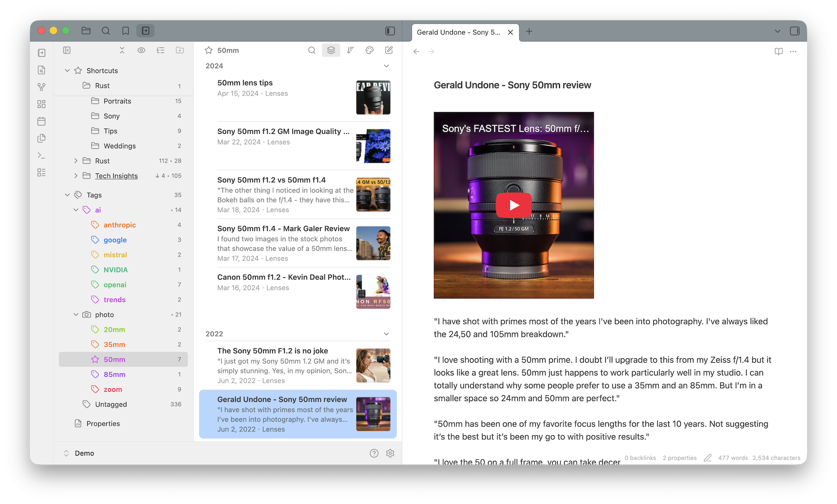Collapse all items with the arrows icon
The width and height of the screenshot is (837, 504).
tap(122, 50)
